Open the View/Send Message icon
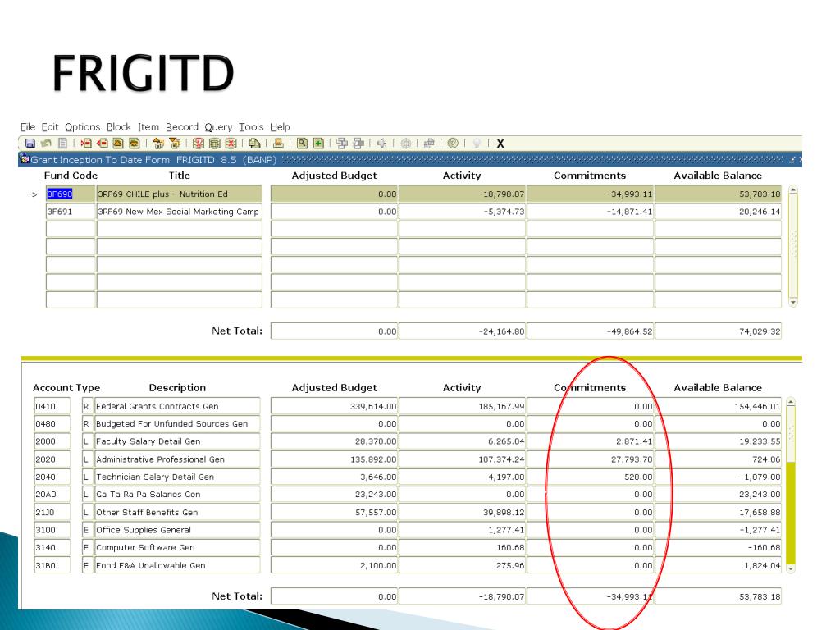Viewport: 840px width, 630px height. pyautogui.click(x=254, y=143)
